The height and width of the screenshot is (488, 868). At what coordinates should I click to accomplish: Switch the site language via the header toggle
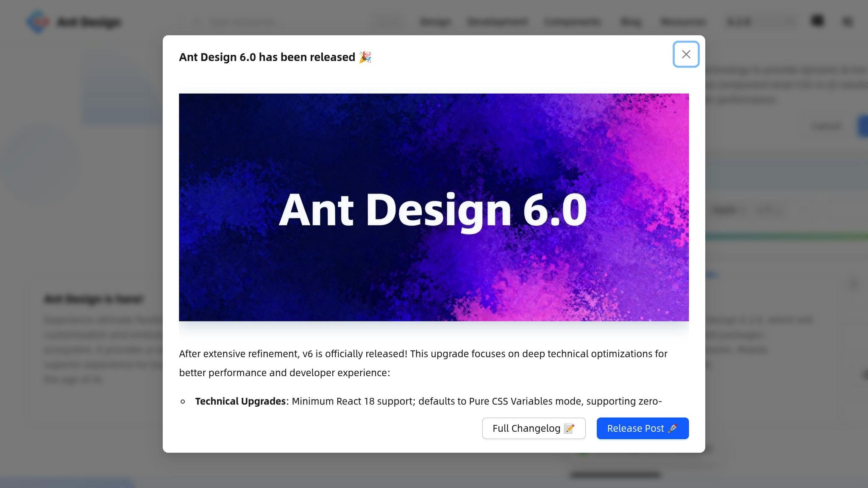pos(847,21)
